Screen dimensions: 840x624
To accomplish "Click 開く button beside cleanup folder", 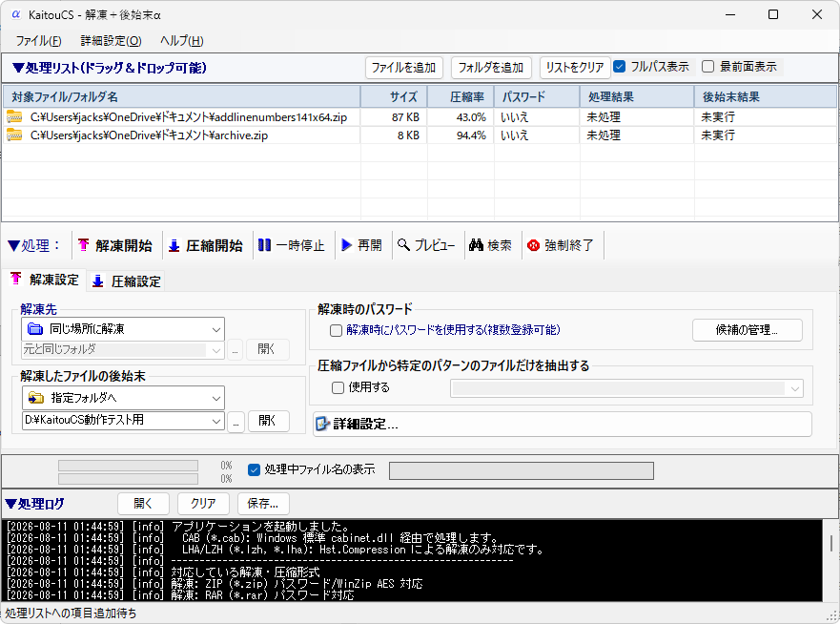I will (x=267, y=421).
